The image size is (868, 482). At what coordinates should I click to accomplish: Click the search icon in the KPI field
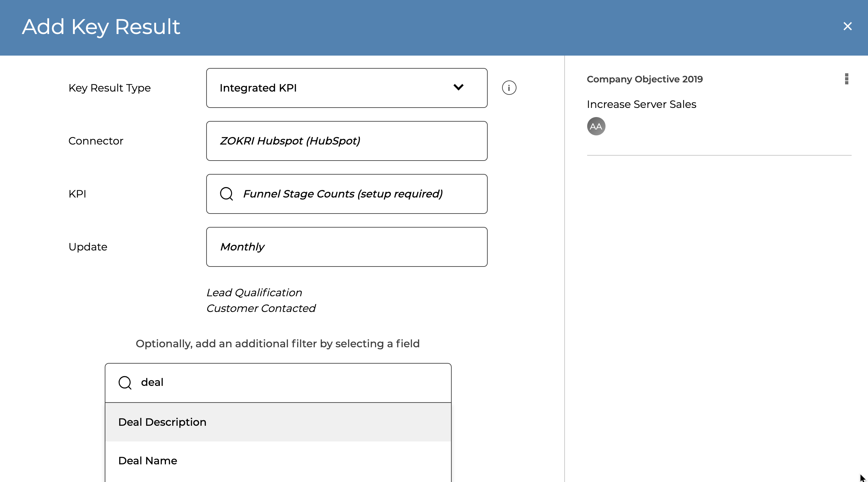(x=226, y=194)
